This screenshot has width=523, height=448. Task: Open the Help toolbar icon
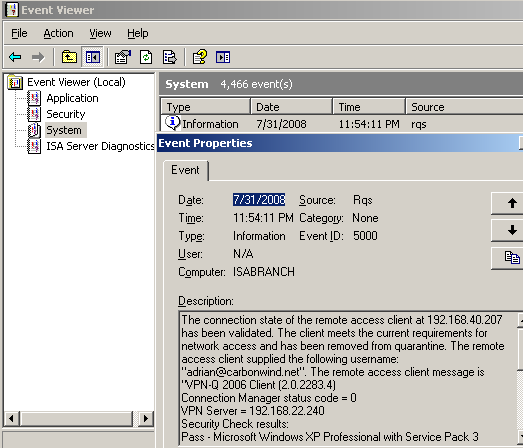click(200, 57)
